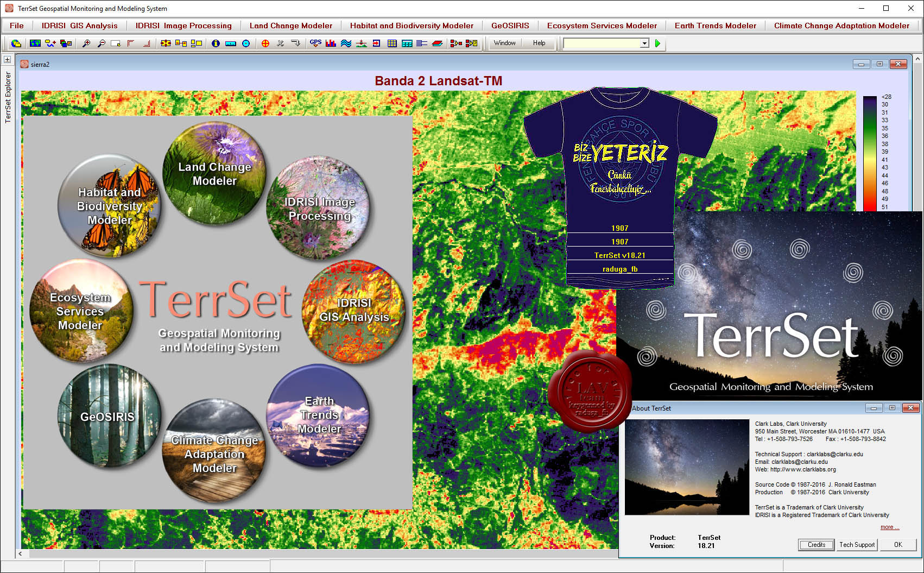Click the night sky thumbnail in About dialog

pyautogui.click(x=687, y=467)
